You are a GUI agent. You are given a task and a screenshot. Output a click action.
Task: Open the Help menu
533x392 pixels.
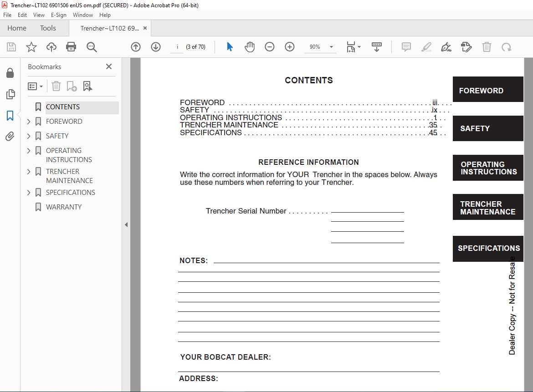click(105, 15)
